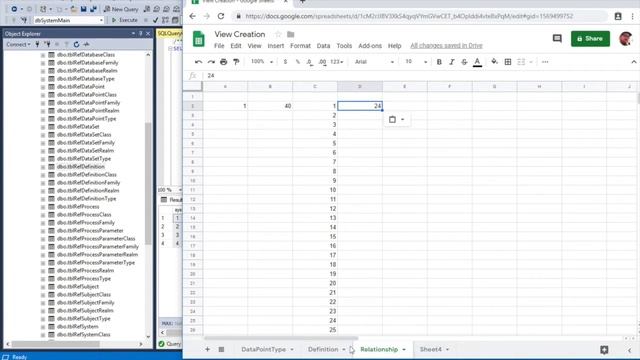Select cell containing 40

270,106
